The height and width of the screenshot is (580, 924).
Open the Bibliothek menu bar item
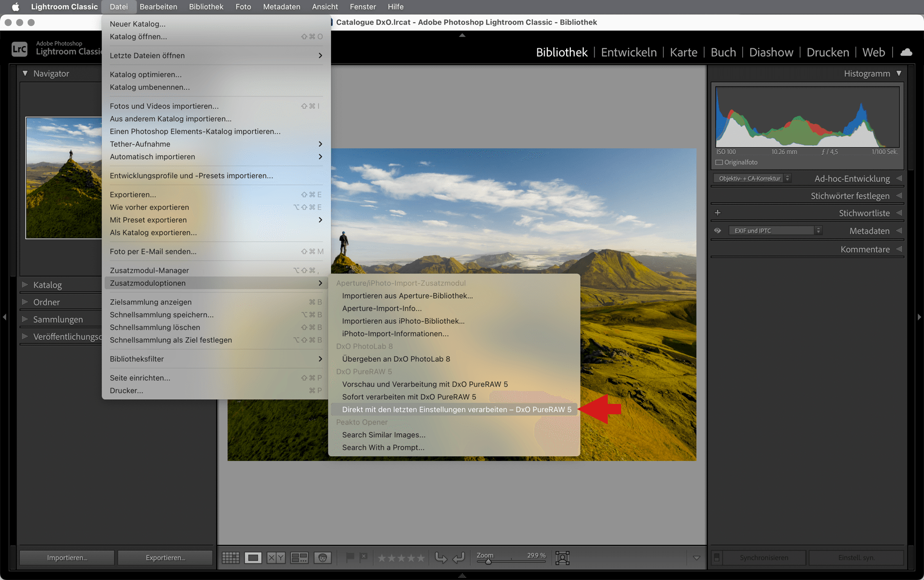coord(206,7)
